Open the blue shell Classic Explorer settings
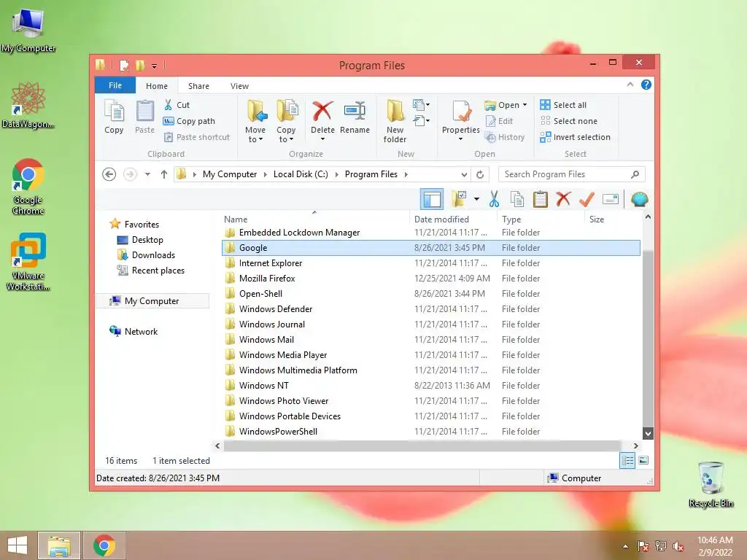Image resolution: width=747 pixels, height=560 pixels. (x=639, y=199)
